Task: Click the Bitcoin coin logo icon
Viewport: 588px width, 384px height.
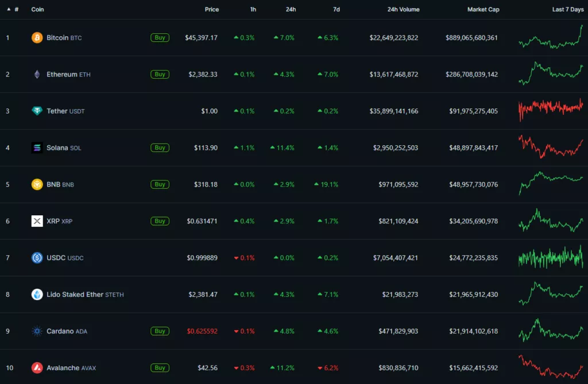Action: tap(37, 37)
